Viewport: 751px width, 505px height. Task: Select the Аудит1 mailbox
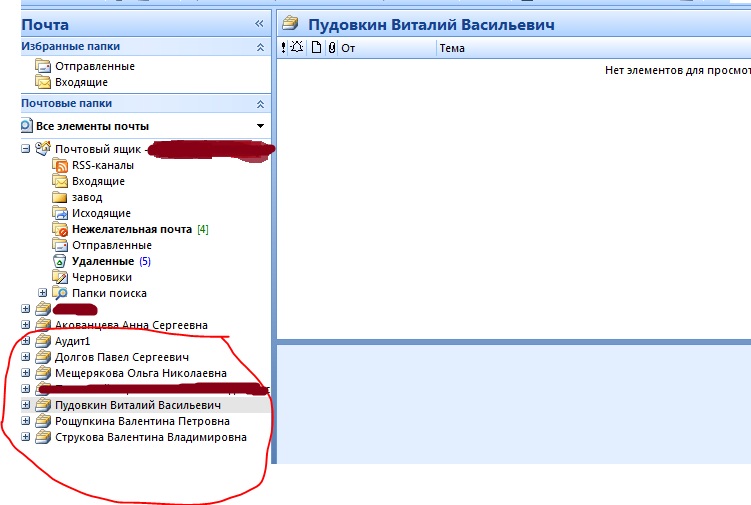tap(72, 341)
